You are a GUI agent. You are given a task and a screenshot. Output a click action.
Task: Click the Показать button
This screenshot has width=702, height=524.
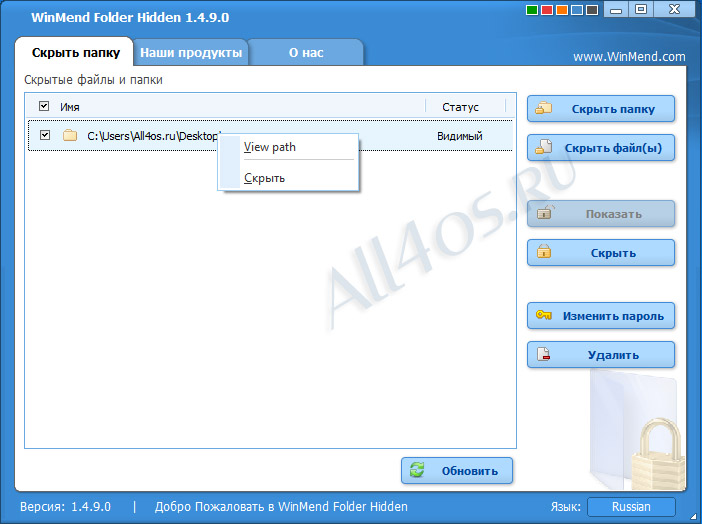(601, 214)
